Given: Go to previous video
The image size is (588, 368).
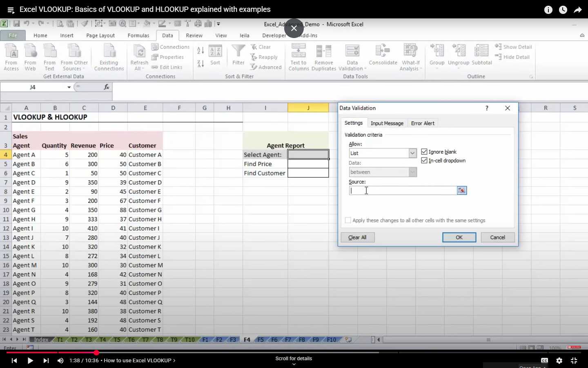Looking at the screenshot, I should click(14, 361).
